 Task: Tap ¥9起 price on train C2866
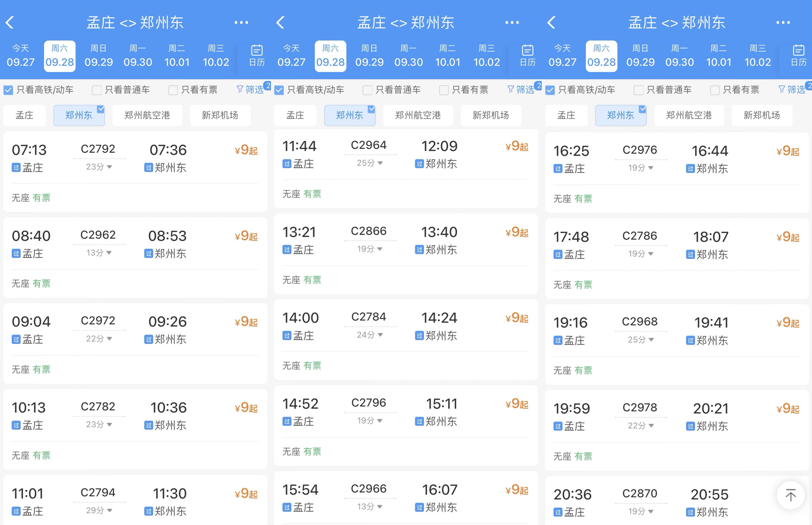click(x=517, y=232)
